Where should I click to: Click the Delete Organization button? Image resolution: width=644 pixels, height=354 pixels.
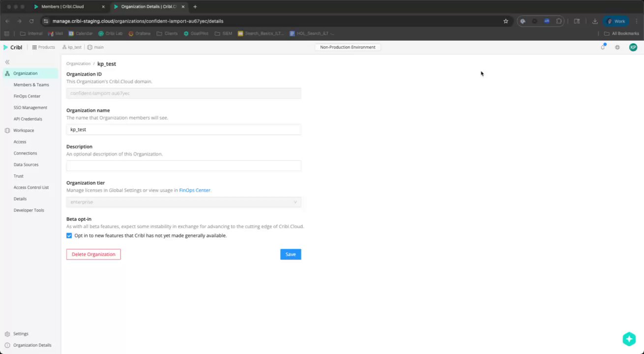click(x=93, y=254)
